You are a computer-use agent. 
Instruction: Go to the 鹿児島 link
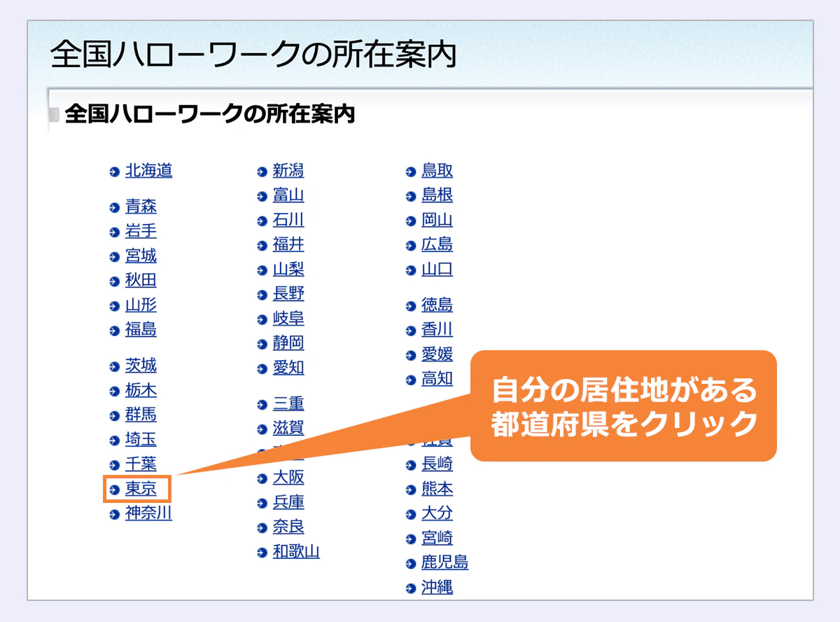coord(444,562)
